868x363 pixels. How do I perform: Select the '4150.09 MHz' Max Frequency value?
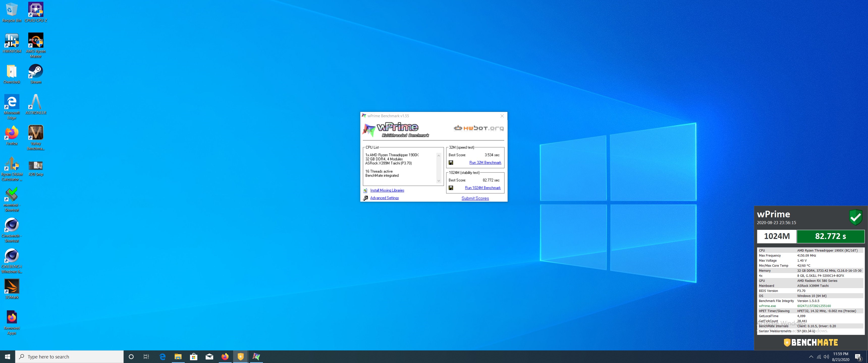click(807, 256)
